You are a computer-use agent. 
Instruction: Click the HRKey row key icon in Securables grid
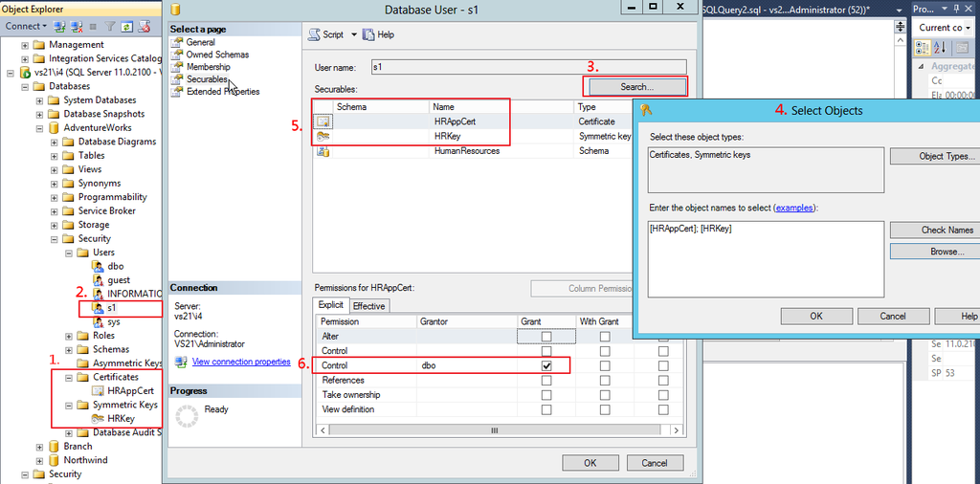coord(323,136)
